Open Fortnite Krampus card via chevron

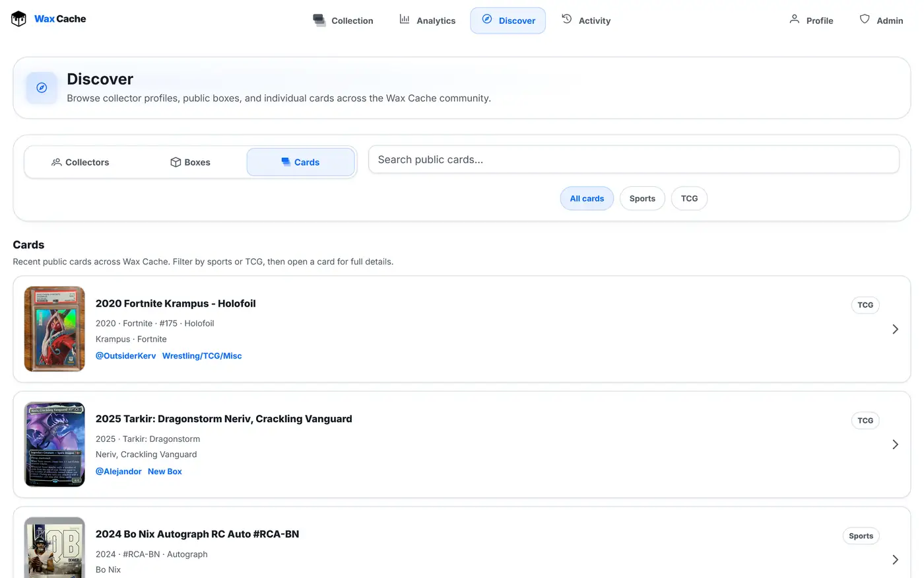895,329
